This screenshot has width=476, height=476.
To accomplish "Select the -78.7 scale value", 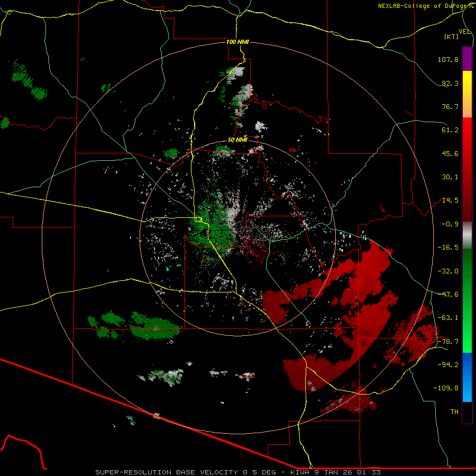I will coord(448,342).
